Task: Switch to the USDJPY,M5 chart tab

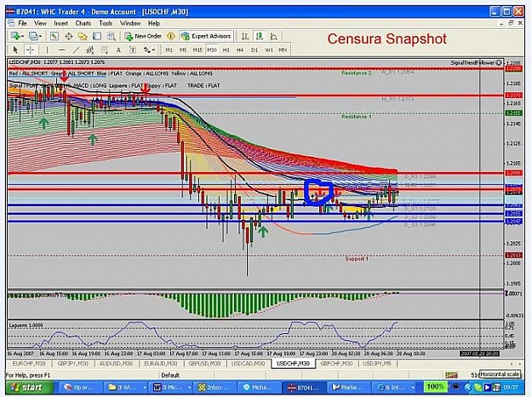Action: (377, 364)
